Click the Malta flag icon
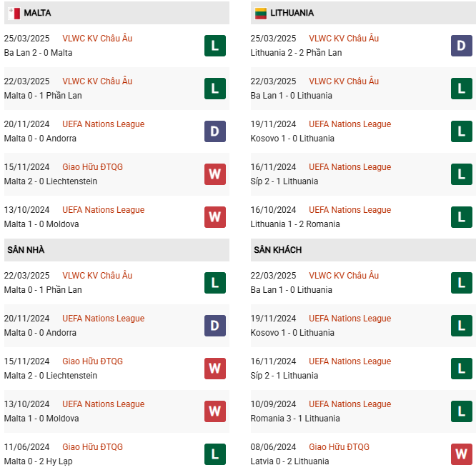 14,13
